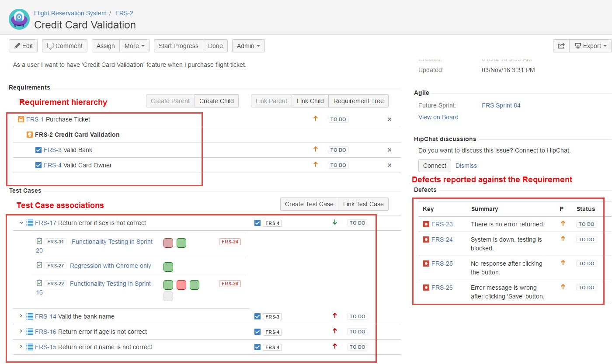Screen dimensions: 612x364
Task: Open the FRS Sprint 84 link
Action: pyautogui.click(x=501, y=105)
